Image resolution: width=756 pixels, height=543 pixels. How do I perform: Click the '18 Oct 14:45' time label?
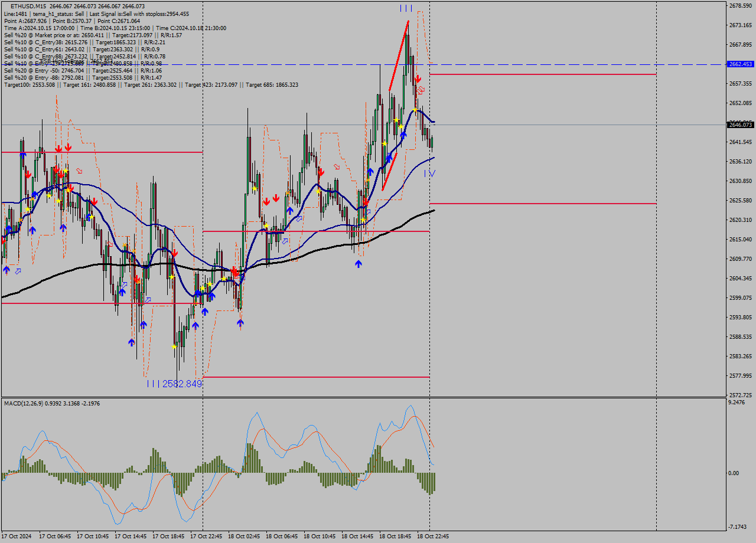click(x=357, y=537)
